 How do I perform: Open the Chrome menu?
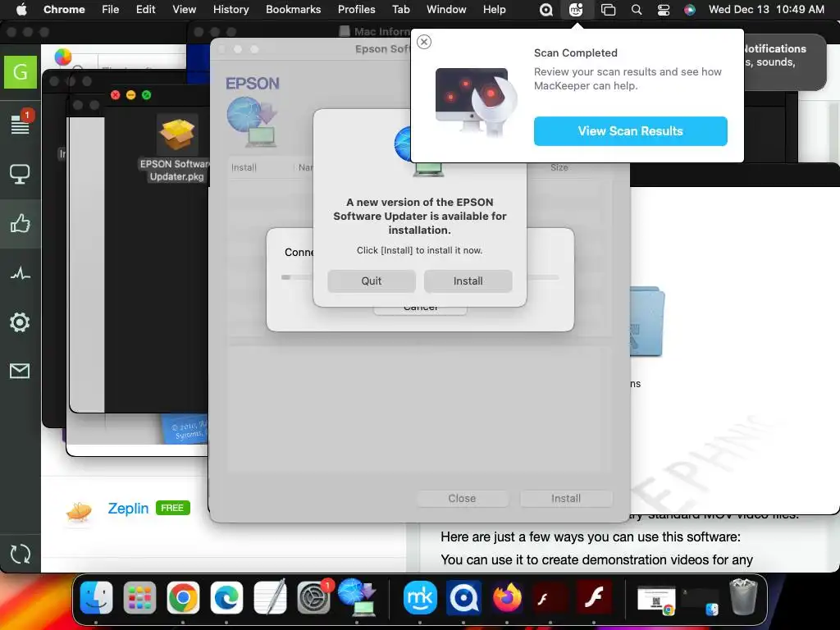coord(64,9)
